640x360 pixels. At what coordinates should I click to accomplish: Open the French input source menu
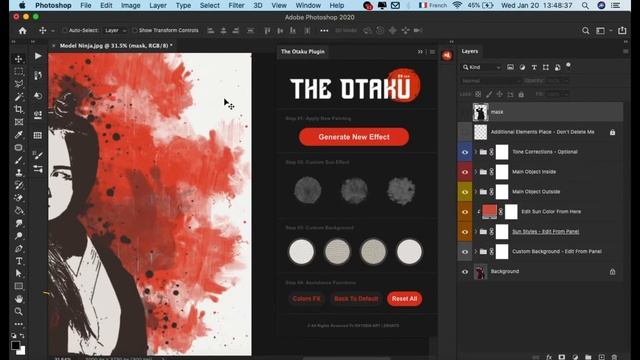pyautogui.click(x=433, y=5)
